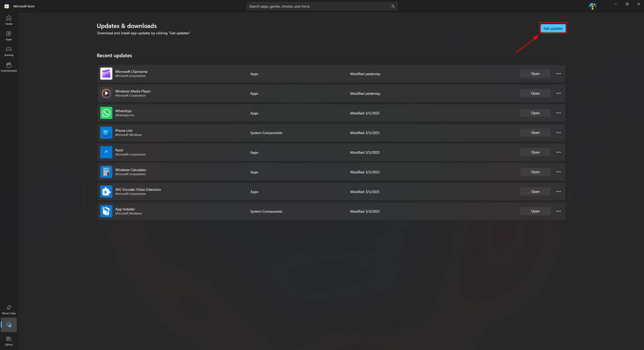Click the App Installer title text
Image resolution: width=644 pixels, height=350 pixels.
[125, 209]
